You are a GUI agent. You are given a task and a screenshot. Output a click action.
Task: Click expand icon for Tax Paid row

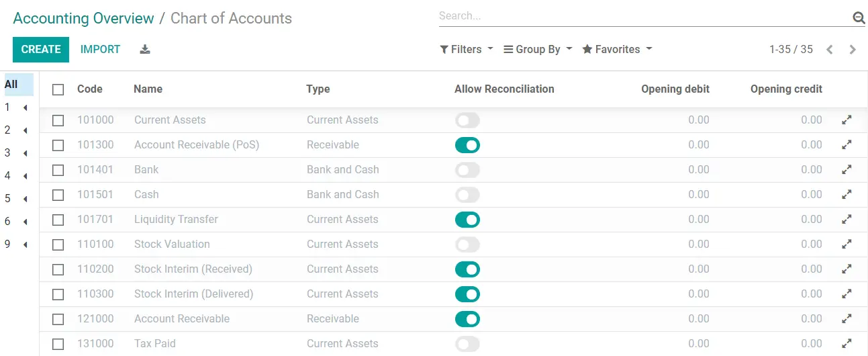coord(847,344)
